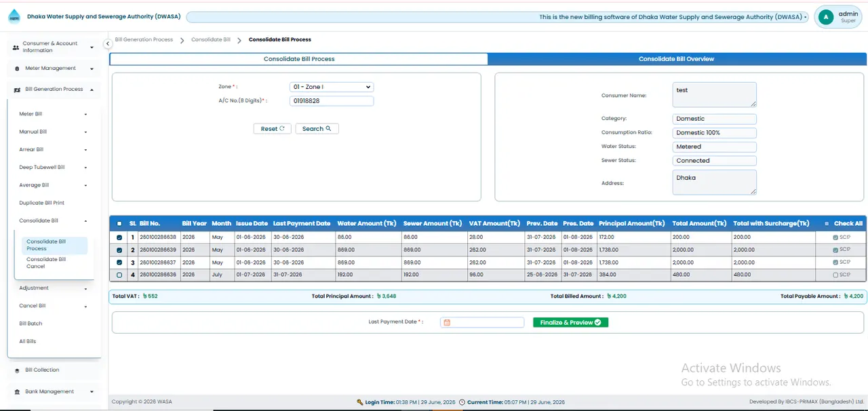The height and width of the screenshot is (411, 868).
Task: Click the Last Payment Date column header
Action: (x=302, y=224)
